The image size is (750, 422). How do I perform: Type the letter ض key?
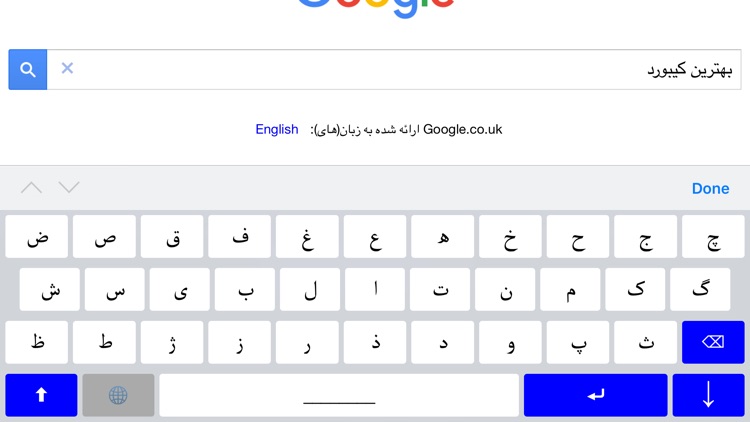point(37,237)
